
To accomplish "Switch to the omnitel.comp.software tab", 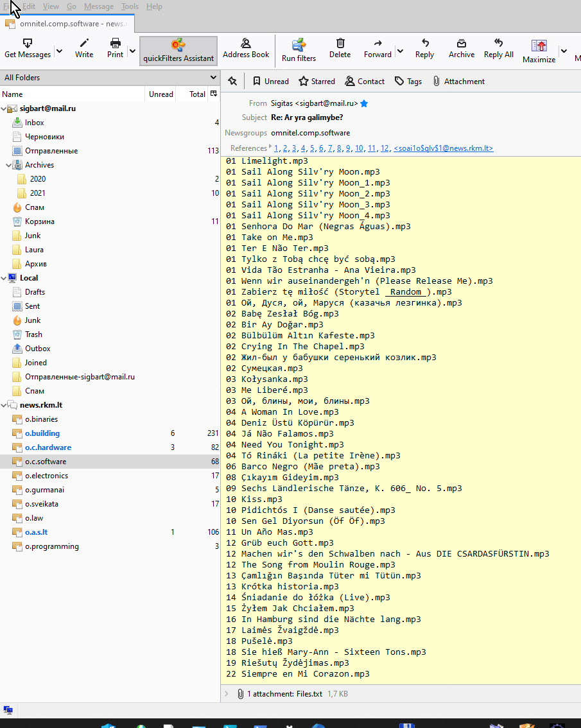I will click(x=65, y=24).
